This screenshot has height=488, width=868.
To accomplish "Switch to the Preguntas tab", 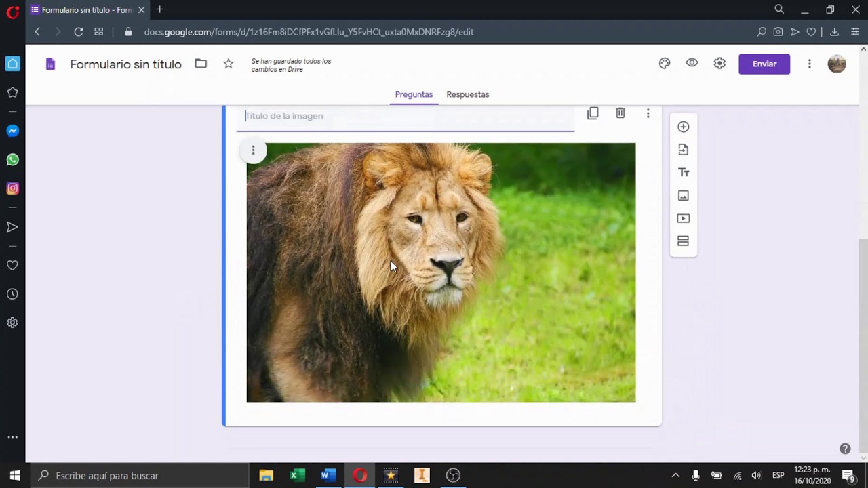I will [x=414, y=94].
